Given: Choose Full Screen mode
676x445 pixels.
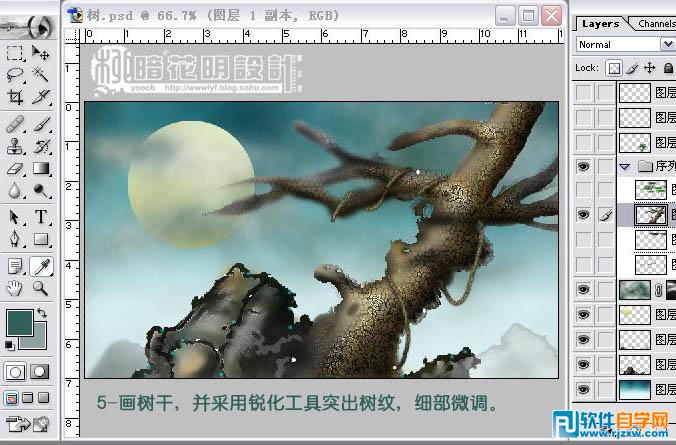Looking at the screenshot, I should click(44, 398).
